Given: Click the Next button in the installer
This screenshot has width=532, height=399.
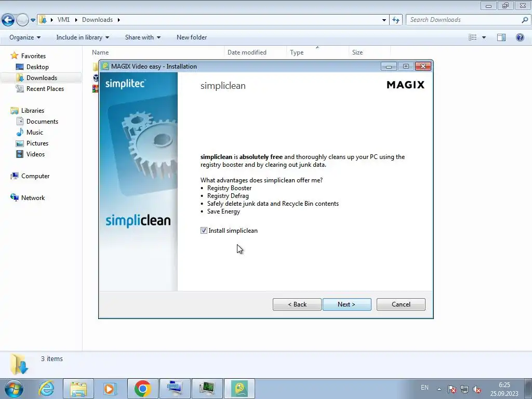Looking at the screenshot, I should click(x=347, y=304).
